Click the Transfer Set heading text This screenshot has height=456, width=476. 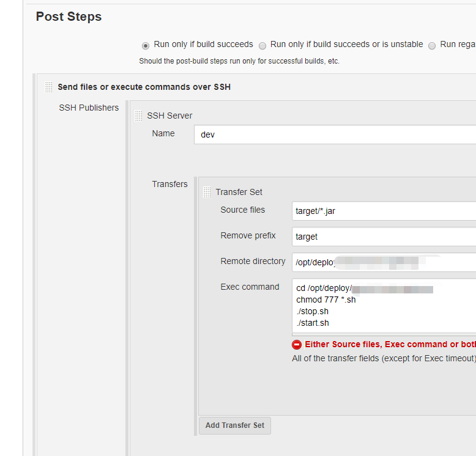(x=239, y=192)
